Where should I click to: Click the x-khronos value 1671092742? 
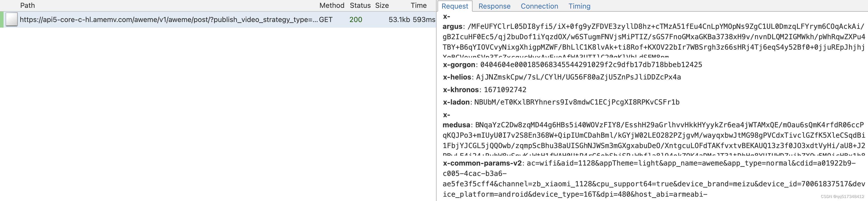coord(505,90)
